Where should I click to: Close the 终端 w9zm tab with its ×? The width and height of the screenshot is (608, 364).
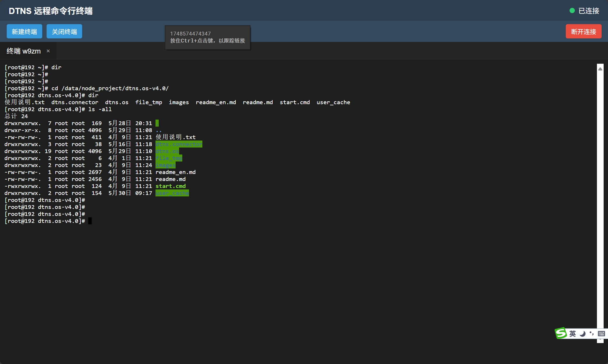tap(48, 51)
